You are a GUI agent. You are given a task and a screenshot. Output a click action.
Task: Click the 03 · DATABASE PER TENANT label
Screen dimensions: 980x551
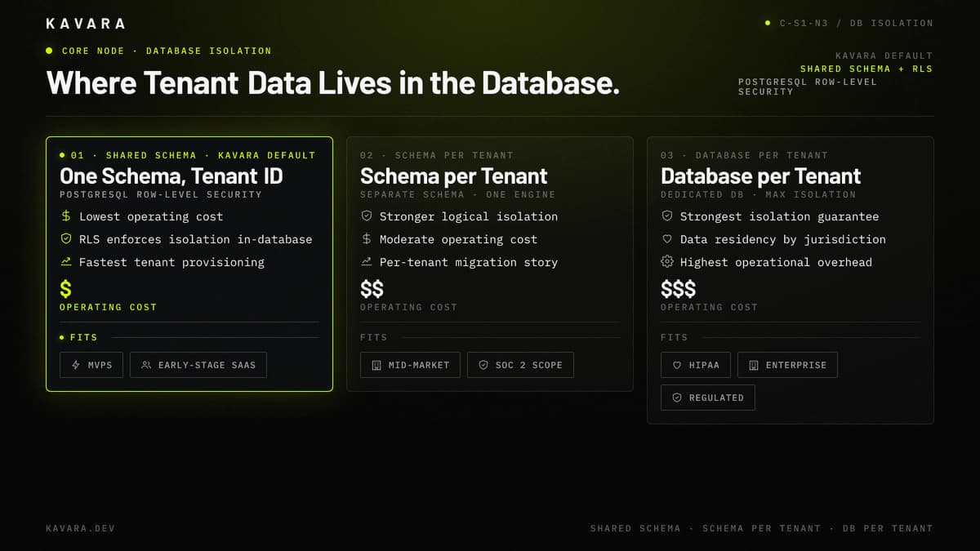pyautogui.click(x=744, y=155)
